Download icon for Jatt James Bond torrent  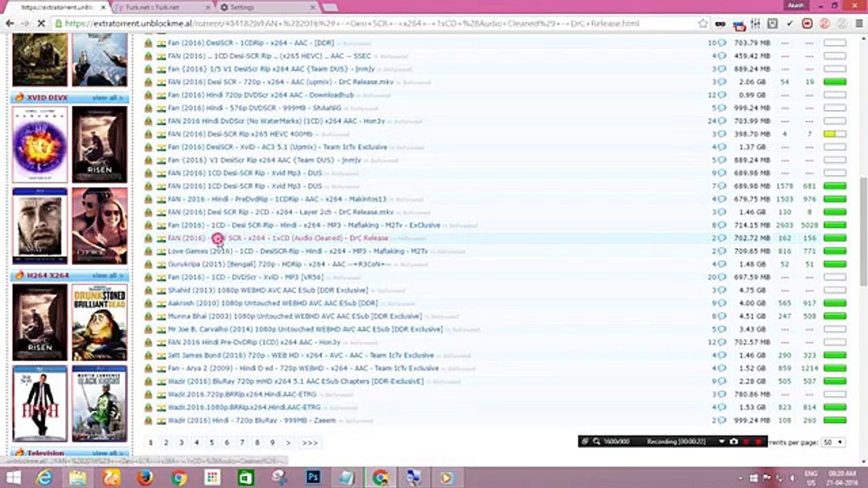pos(149,355)
